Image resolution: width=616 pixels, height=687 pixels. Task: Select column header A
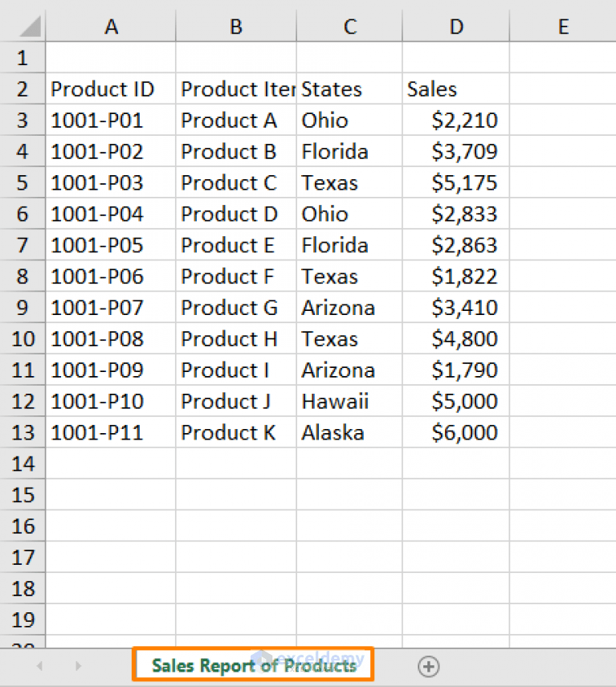coord(111,26)
